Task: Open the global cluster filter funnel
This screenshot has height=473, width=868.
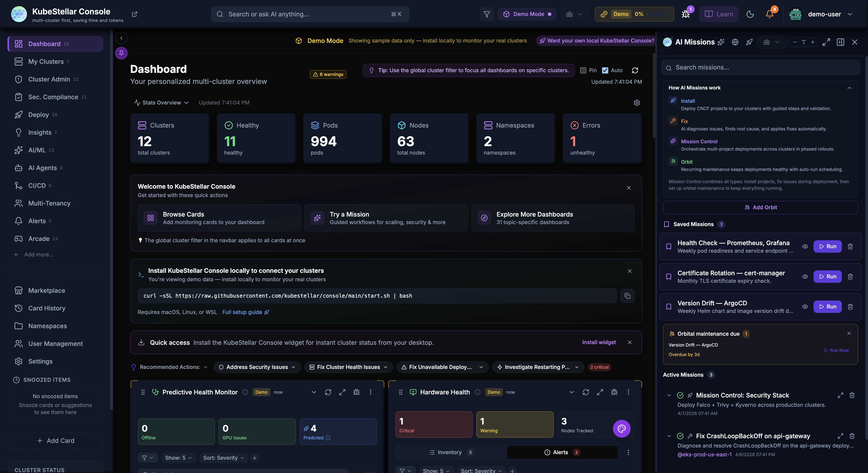Action: (486, 14)
